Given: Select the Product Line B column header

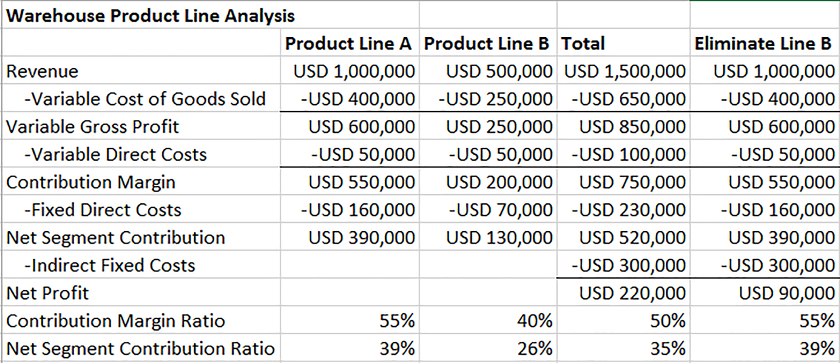Looking at the screenshot, I should (487, 43).
